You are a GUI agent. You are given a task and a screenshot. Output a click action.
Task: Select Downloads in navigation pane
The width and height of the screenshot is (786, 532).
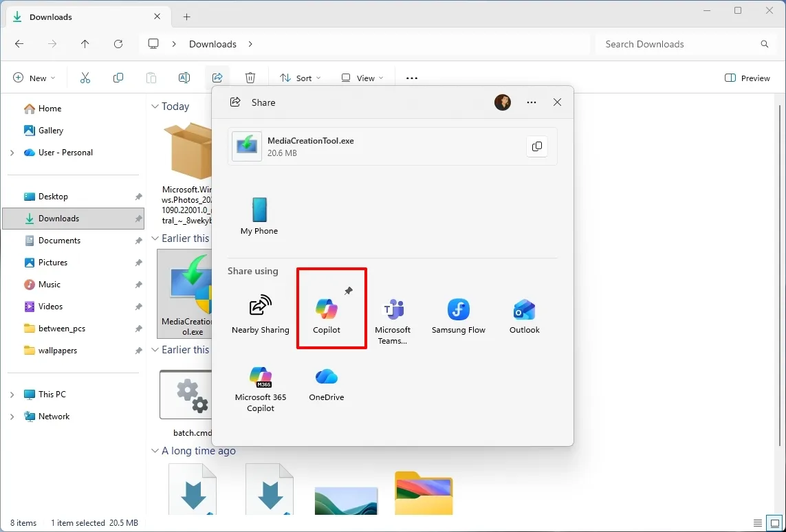[x=73, y=219]
